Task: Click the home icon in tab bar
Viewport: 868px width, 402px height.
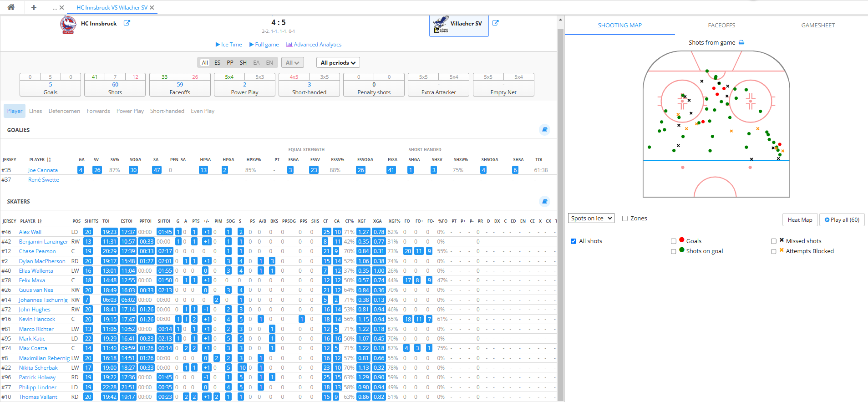Action: point(11,7)
